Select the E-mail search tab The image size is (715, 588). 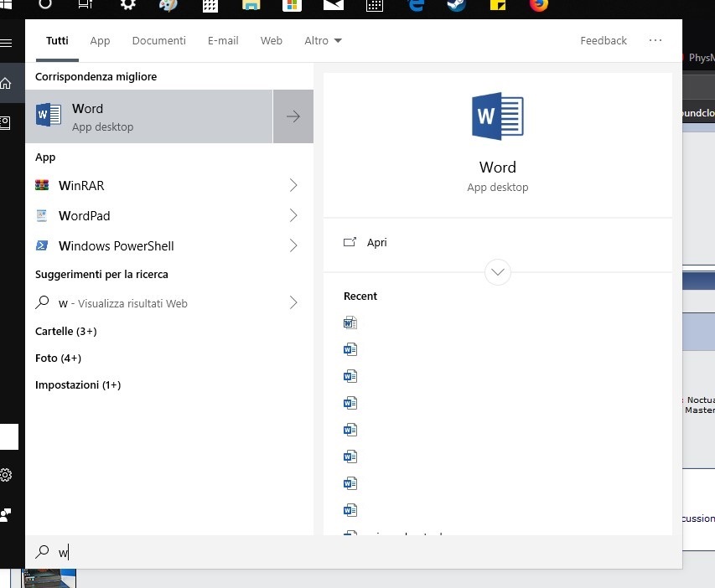(223, 40)
